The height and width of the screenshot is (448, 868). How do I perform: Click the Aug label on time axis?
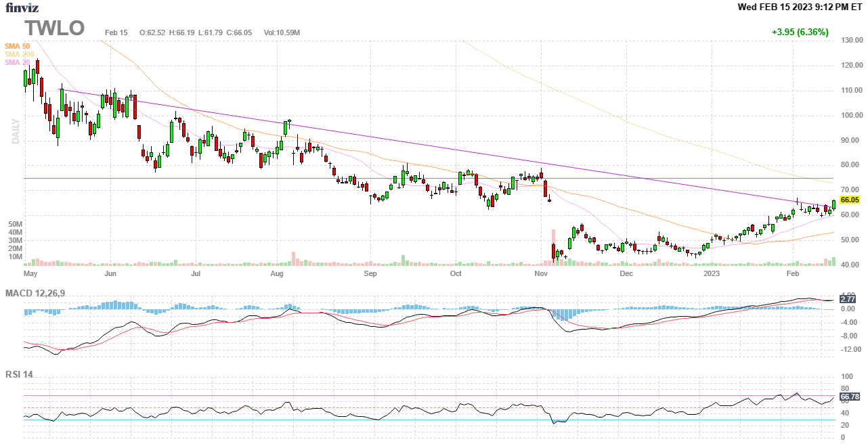click(276, 274)
